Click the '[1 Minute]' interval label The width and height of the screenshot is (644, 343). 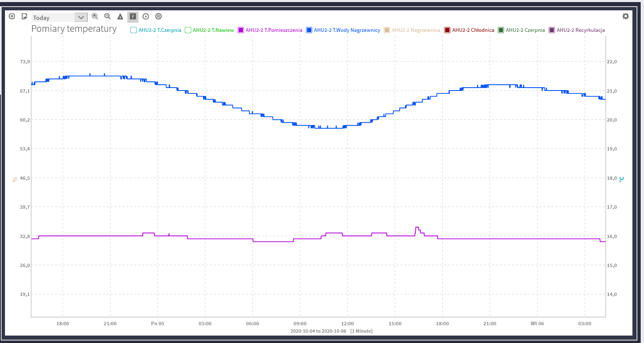pyautogui.click(x=361, y=331)
